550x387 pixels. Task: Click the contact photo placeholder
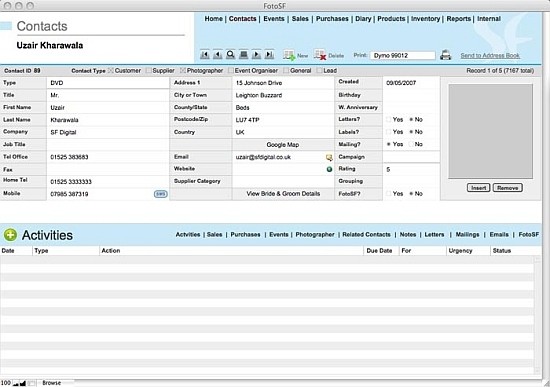490,131
